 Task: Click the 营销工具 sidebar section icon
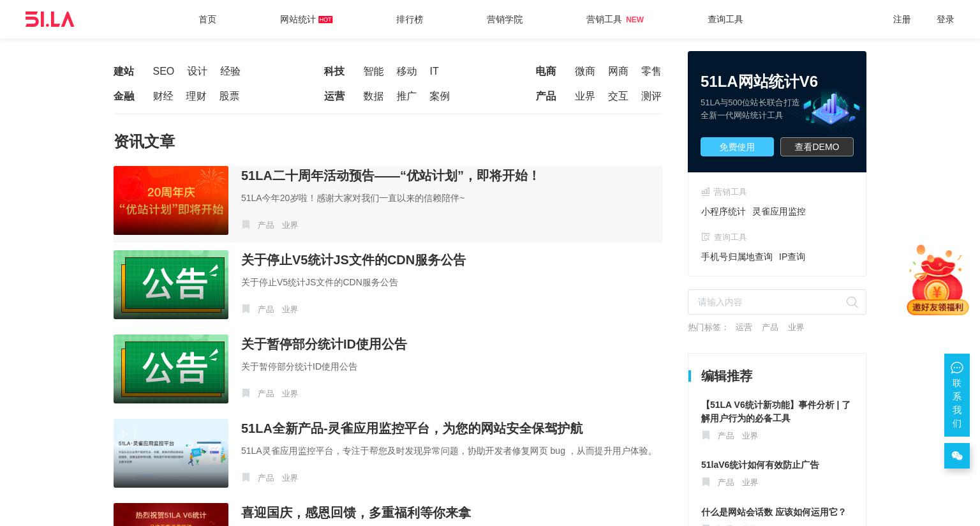pyautogui.click(x=706, y=192)
